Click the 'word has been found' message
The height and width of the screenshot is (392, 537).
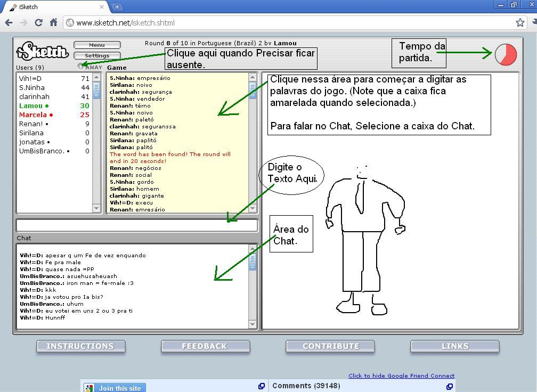(x=170, y=158)
